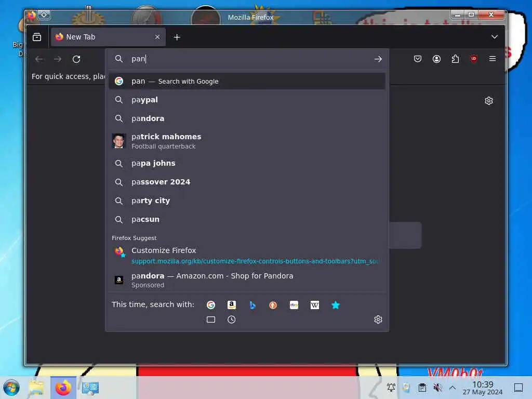Open uBlock Origin extension
The height and width of the screenshot is (399, 532).
tap(474, 59)
